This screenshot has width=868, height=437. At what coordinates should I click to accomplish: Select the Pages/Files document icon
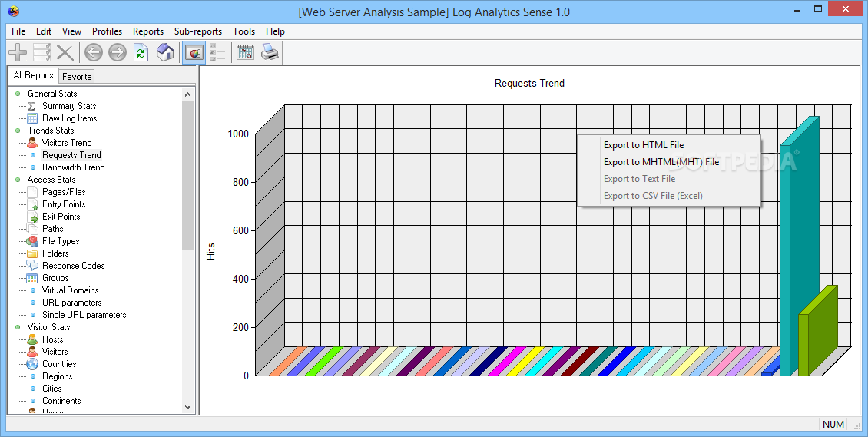point(32,192)
